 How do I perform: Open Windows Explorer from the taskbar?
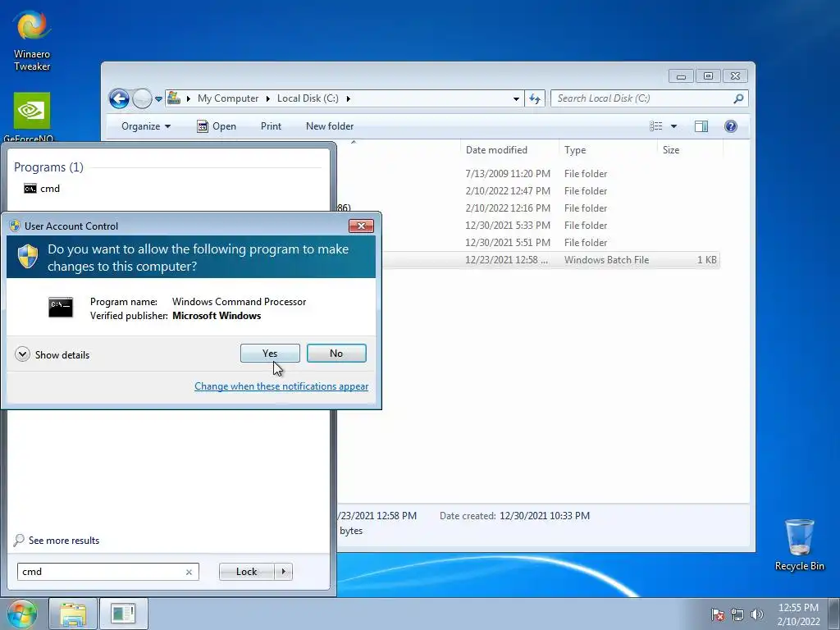73,614
